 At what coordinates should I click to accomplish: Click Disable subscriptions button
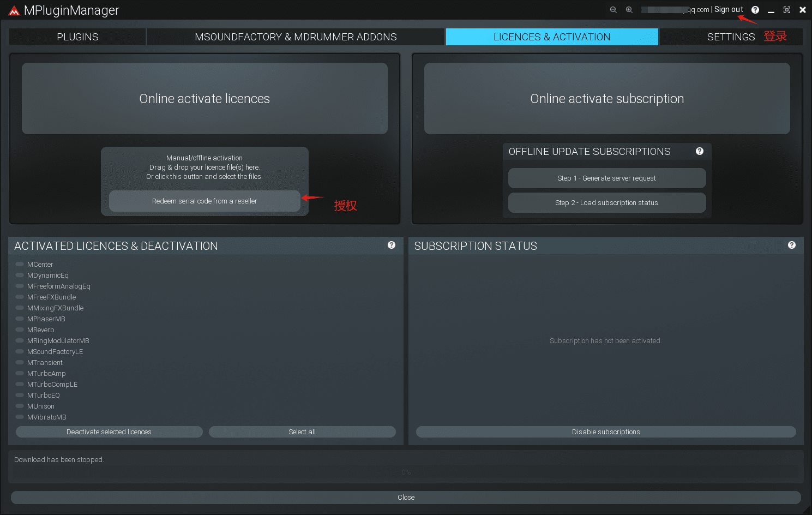(x=606, y=432)
